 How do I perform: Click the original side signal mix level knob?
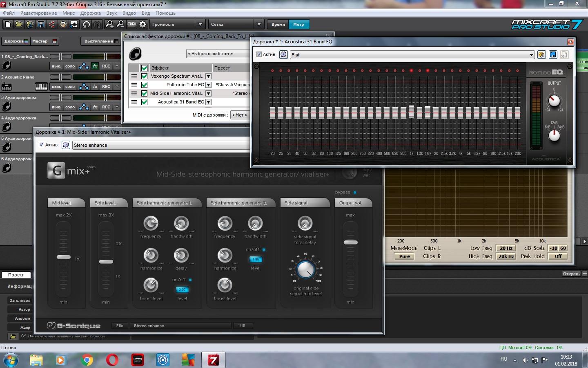coord(305,269)
